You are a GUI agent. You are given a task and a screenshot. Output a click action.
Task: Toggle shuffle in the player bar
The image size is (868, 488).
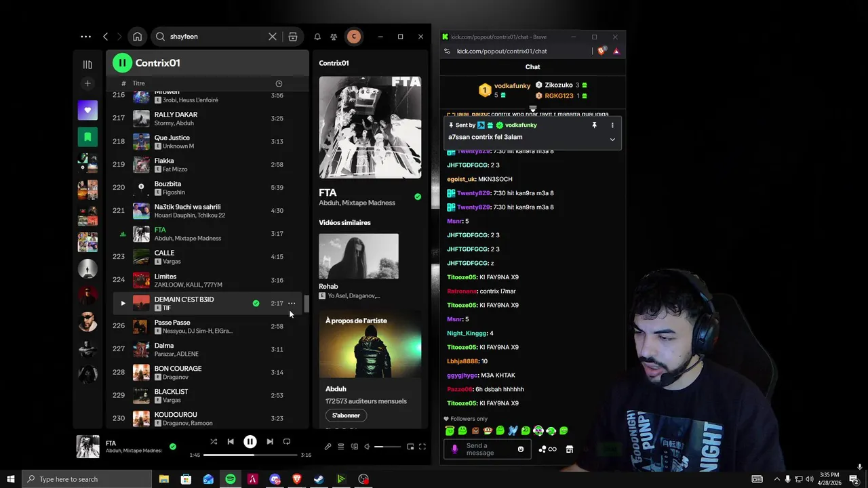pyautogui.click(x=214, y=442)
